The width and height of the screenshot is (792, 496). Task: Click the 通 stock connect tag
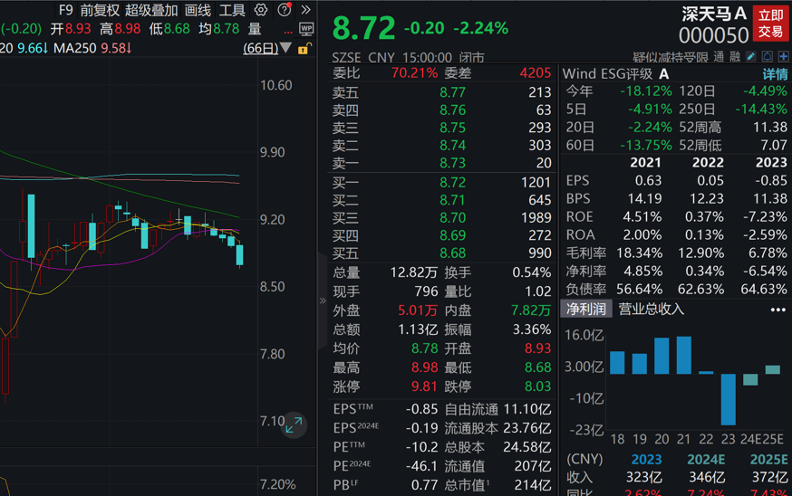coord(719,57)
